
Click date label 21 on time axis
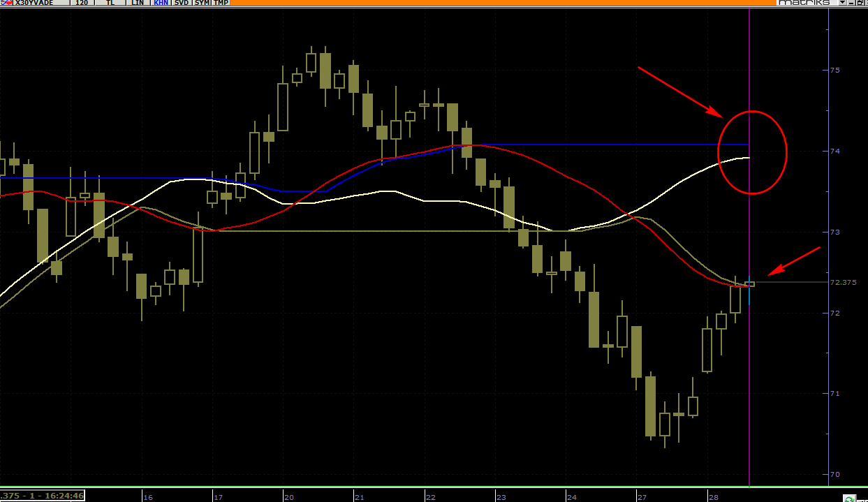tap(360, 497)
